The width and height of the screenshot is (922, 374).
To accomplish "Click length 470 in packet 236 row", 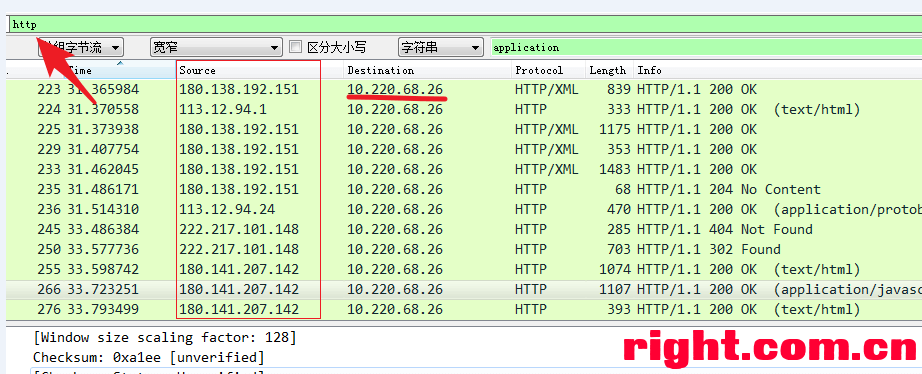I will pyautogui.click(x=619, y=209).
